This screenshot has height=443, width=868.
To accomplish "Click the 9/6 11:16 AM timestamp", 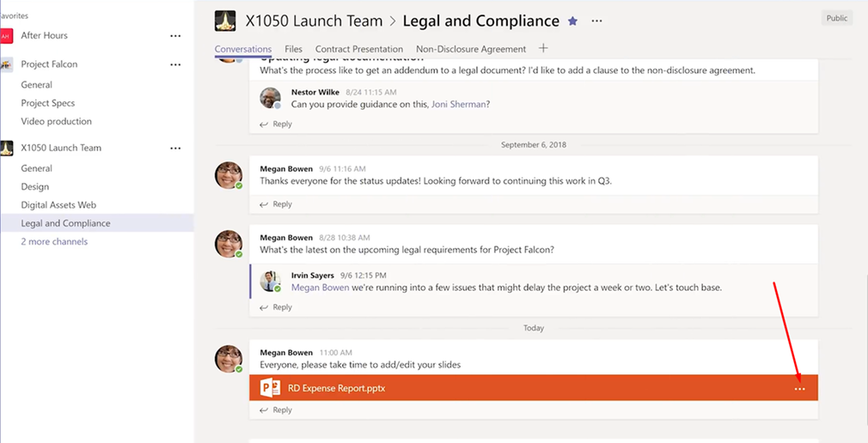I will click(x=342, y=168).
